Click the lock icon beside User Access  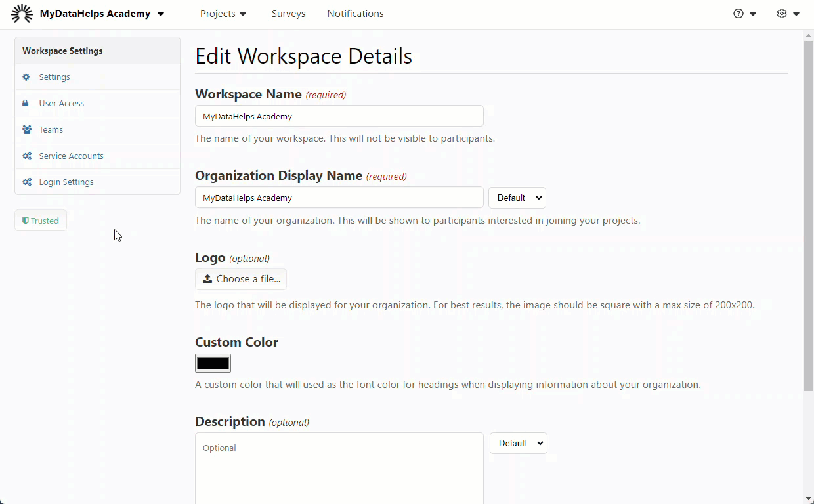26,104
